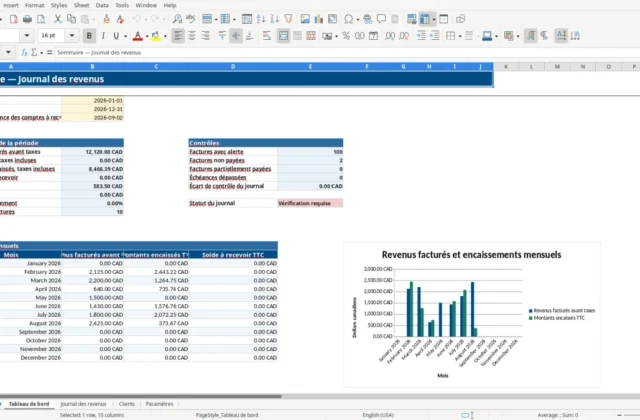Toggle Align Left

pyautogui.click(x=178, y=36)
